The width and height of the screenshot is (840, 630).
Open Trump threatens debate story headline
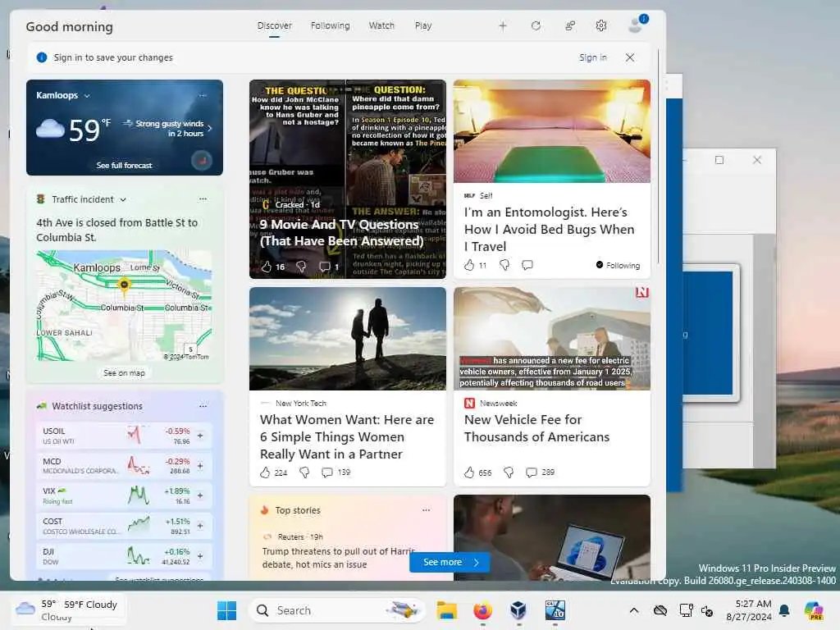pos(338,558)
